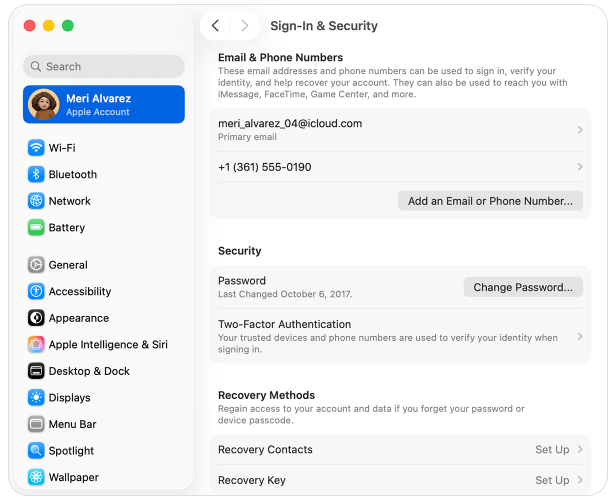Click the Primary email caption
This screenshot has height=500, width=614.
pos(247,137)
